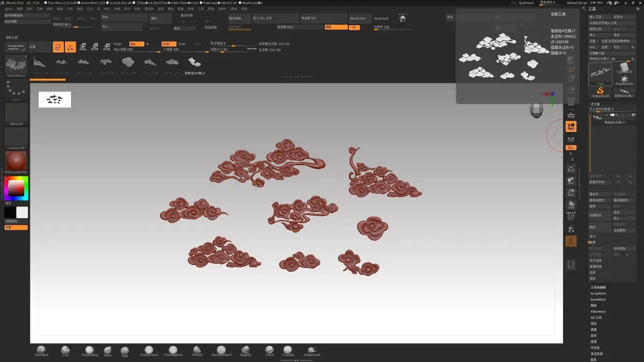The width and height of the screenshot is (644, 362).
Task: Select the Scale transform icon in top shelf
Action: (94, 47)
